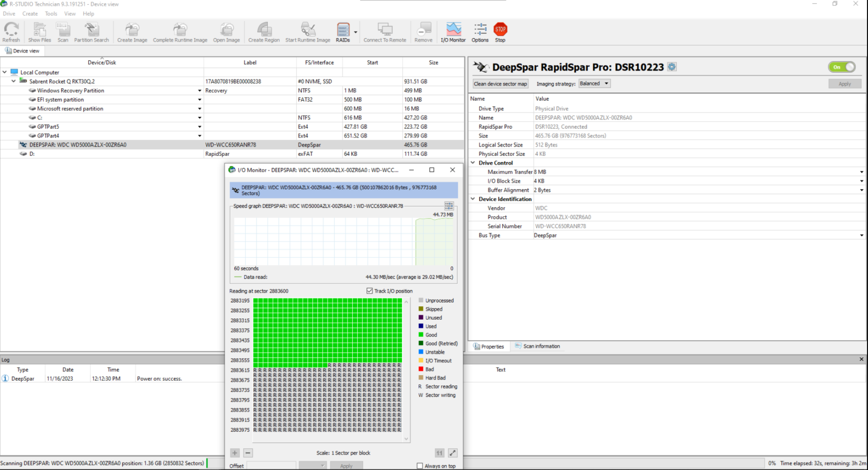
Task: Collapse the Drive Control section
Action: (473, 163)
